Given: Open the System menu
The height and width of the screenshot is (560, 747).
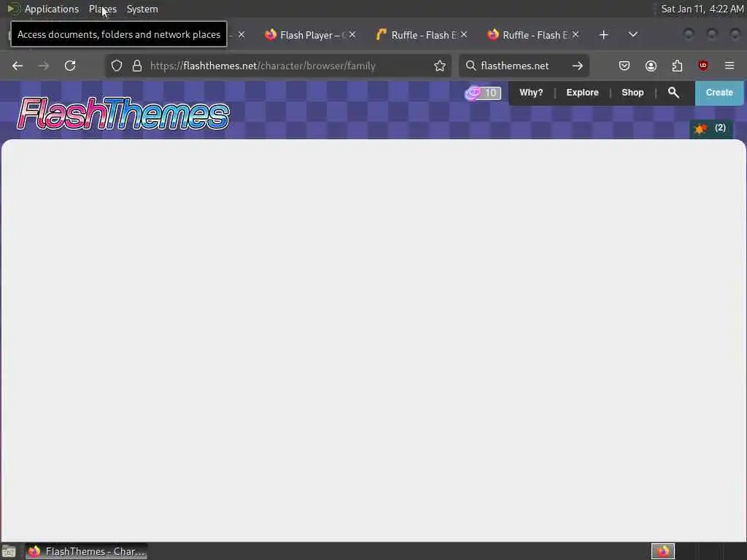Looking at the screenshot, I should 142,9.
